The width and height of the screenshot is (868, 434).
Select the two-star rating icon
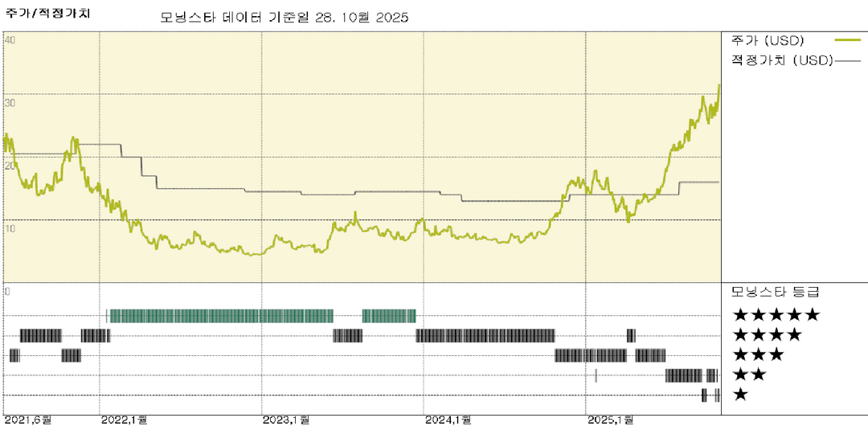748,375
